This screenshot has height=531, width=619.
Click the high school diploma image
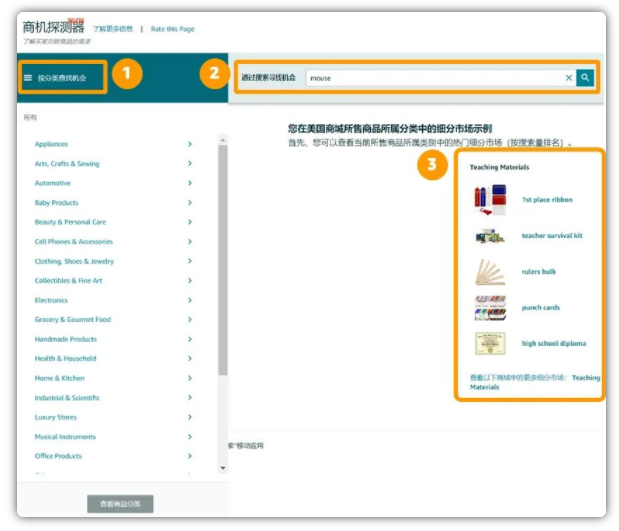(x=490, y=344)
